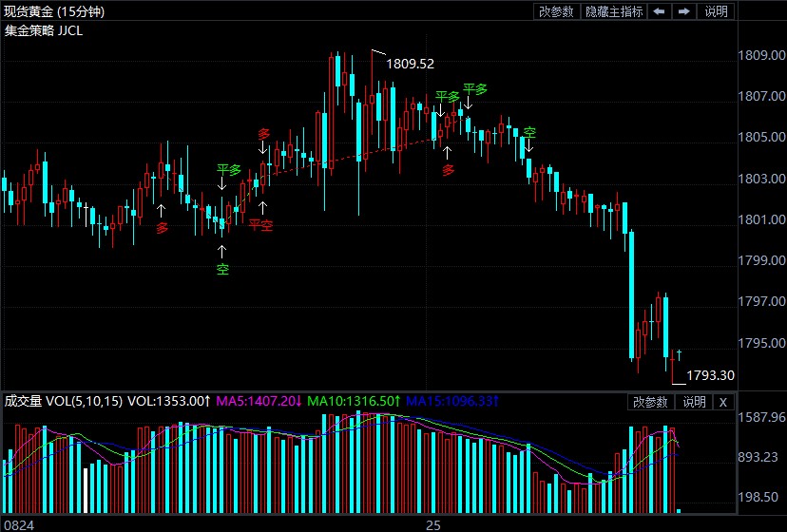Click the 198.50 volume axis label
Viewport: 787px width, 532px height.
(758, 497)
